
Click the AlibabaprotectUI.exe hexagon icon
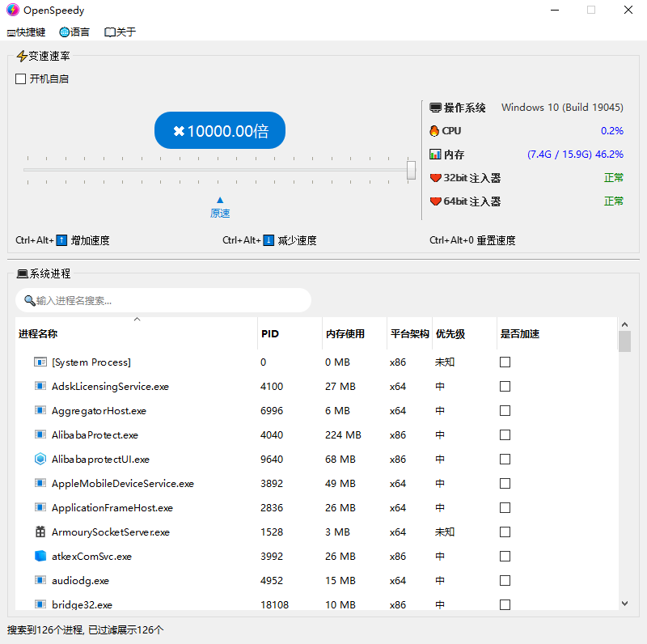point(40,460)
